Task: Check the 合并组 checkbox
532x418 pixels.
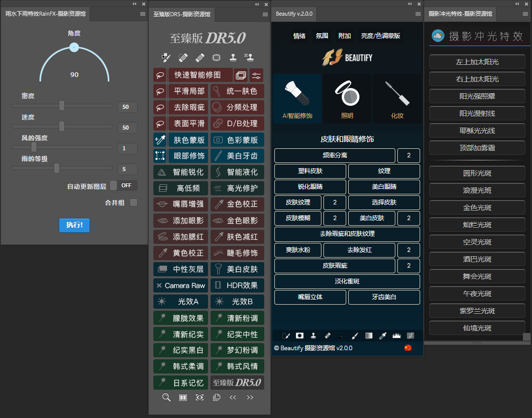Action: pyautogui.click(x=134, y=202)
